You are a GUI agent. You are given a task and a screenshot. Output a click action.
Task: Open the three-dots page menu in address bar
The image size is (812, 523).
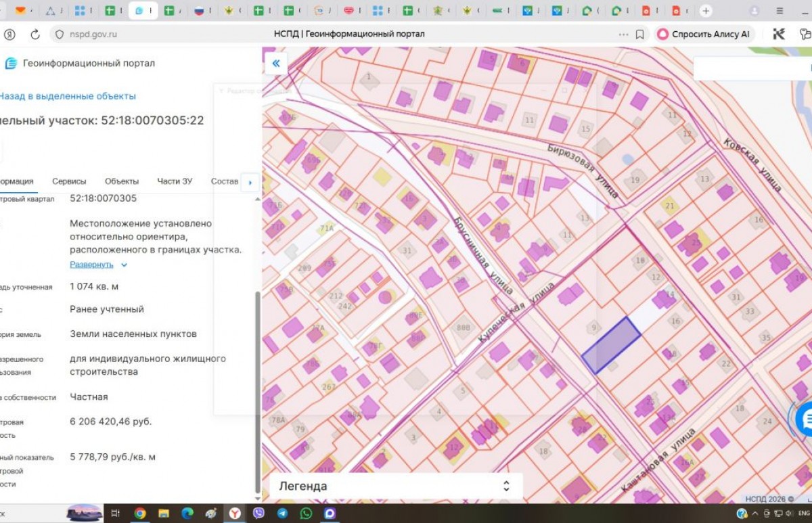[x=623, y=35]
